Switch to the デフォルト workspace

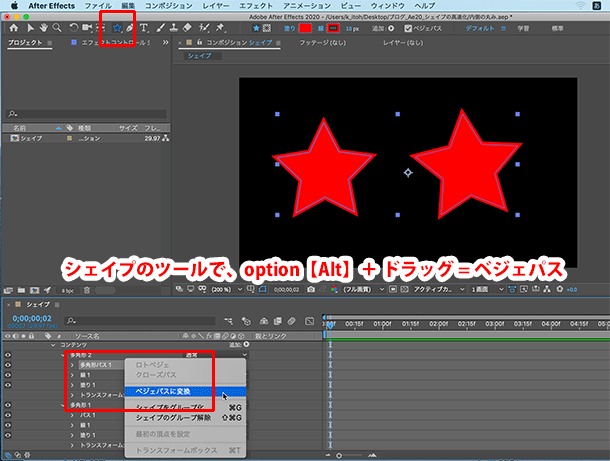(x=480, y=28)
